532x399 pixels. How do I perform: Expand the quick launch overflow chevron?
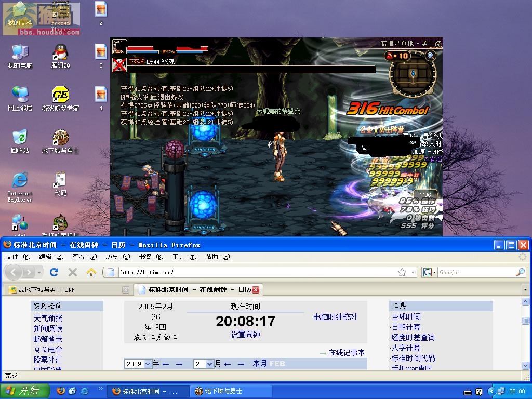tap(100, 388)
